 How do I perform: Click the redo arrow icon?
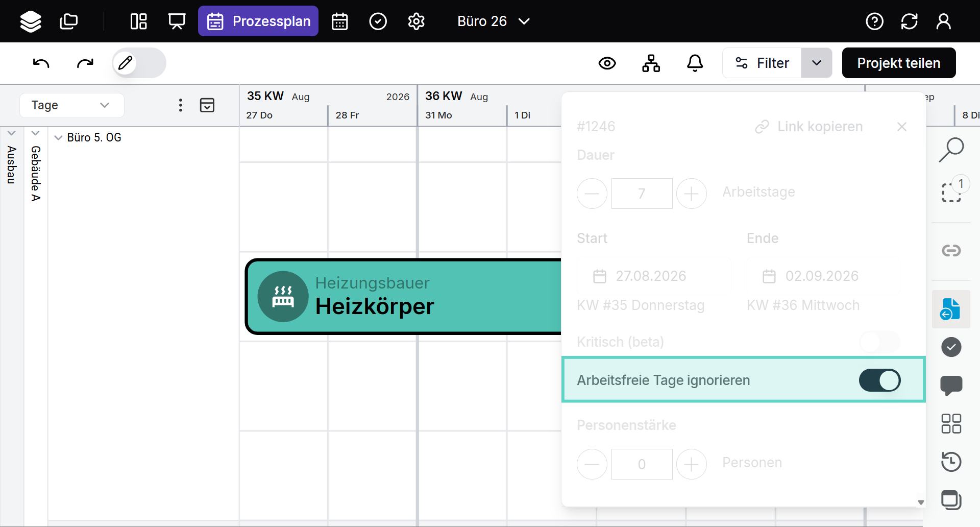(x=85, y=63)
